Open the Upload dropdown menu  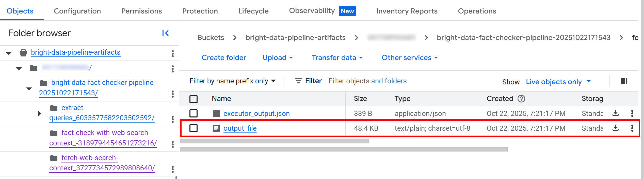coord(278,57)
